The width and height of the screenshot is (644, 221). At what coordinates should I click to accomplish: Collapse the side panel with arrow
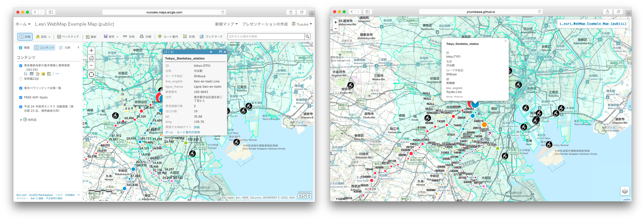(78, 47)
